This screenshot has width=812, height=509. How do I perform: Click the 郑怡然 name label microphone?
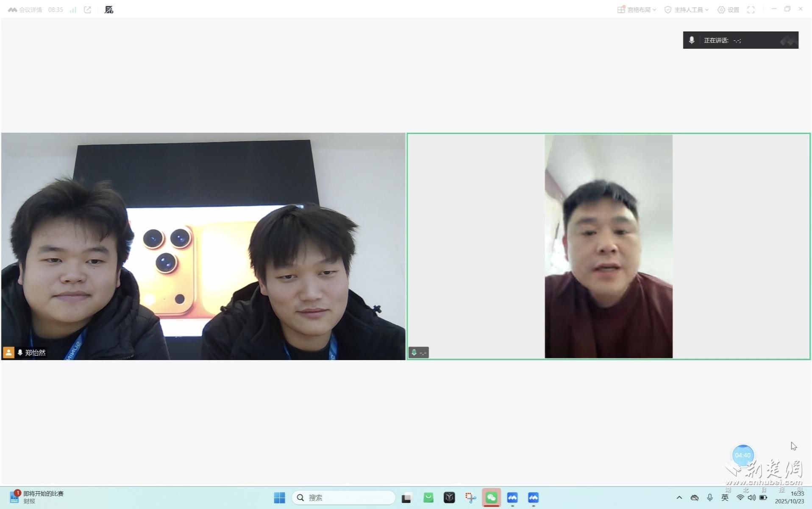[x=20, y=352]
